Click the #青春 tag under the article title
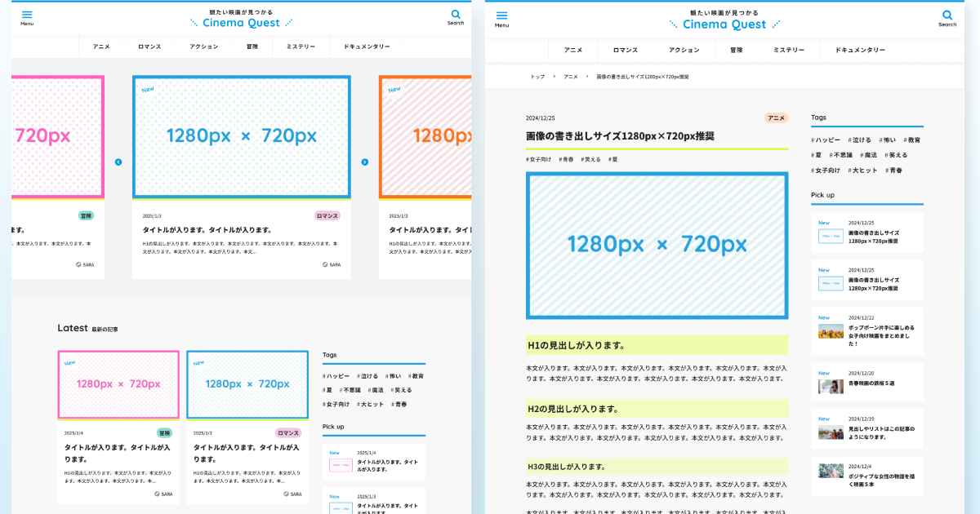 (x=567, y=159)
